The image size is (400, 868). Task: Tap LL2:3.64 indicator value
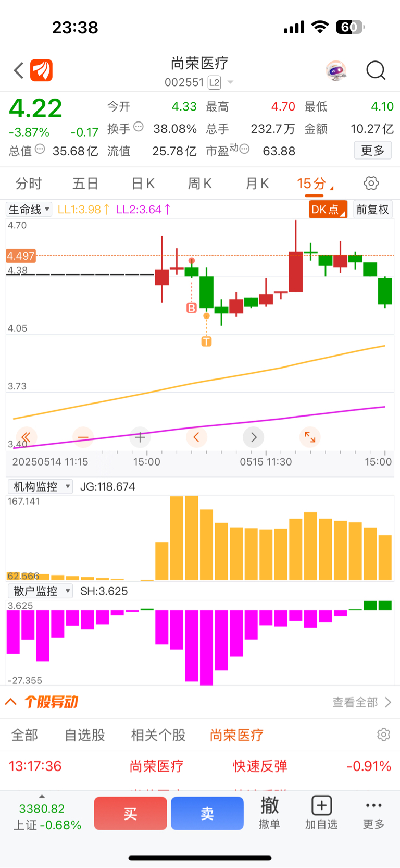point(143,210)
